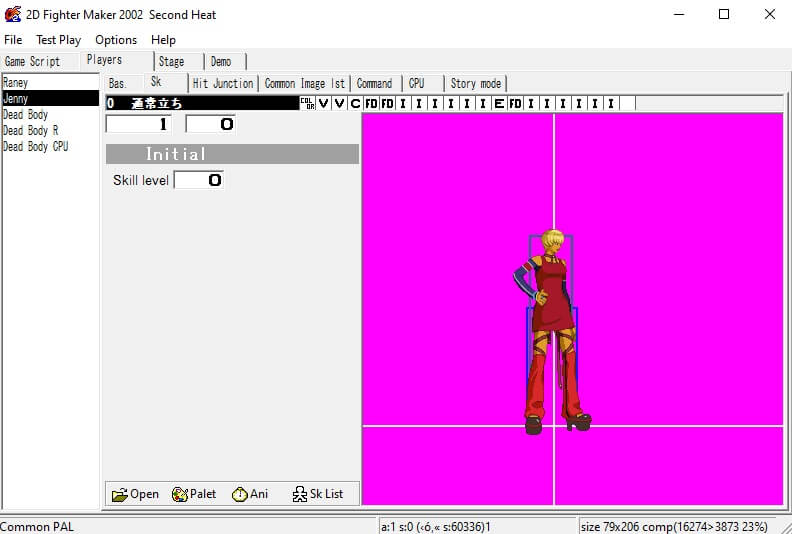Click the input field showing 1
Viewport: 792px width, 534px height.
(138, 124)
